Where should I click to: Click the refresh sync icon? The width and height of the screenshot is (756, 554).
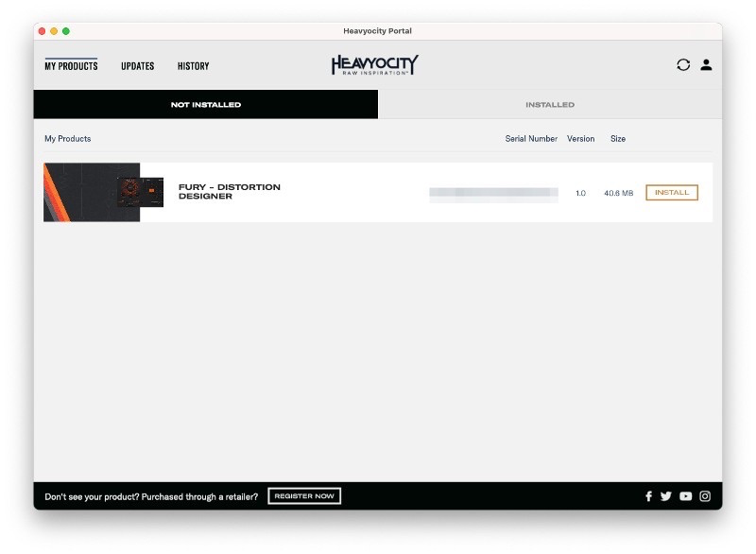tap(682, 64)
